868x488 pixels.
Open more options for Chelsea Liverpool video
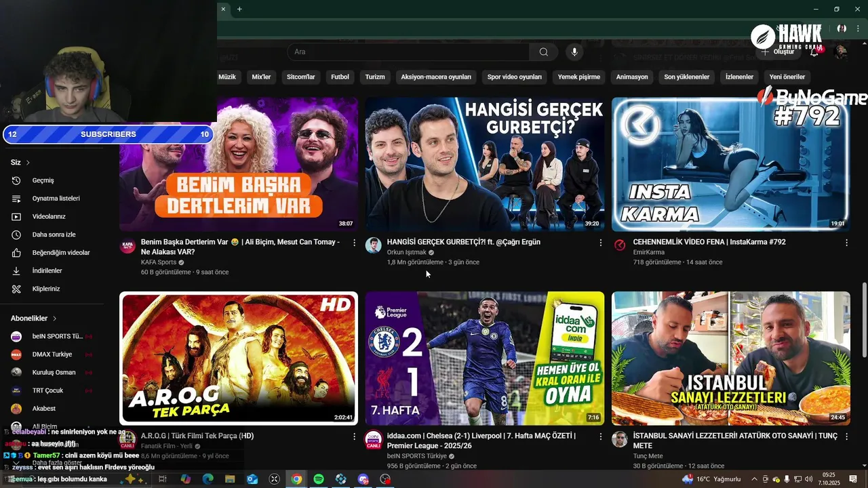(600, 436)
